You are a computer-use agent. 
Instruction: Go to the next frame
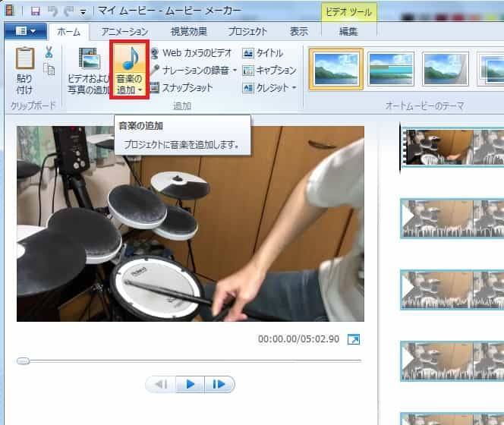[219, 384]
